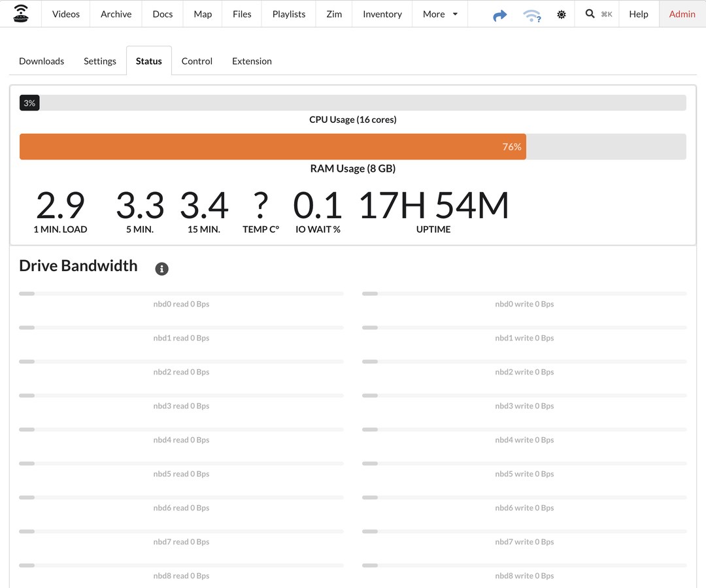Image resolution: width=706 pixels, height=588 pixels.
Task: Open Playlists in the top navigation
Action: (289, 14)
